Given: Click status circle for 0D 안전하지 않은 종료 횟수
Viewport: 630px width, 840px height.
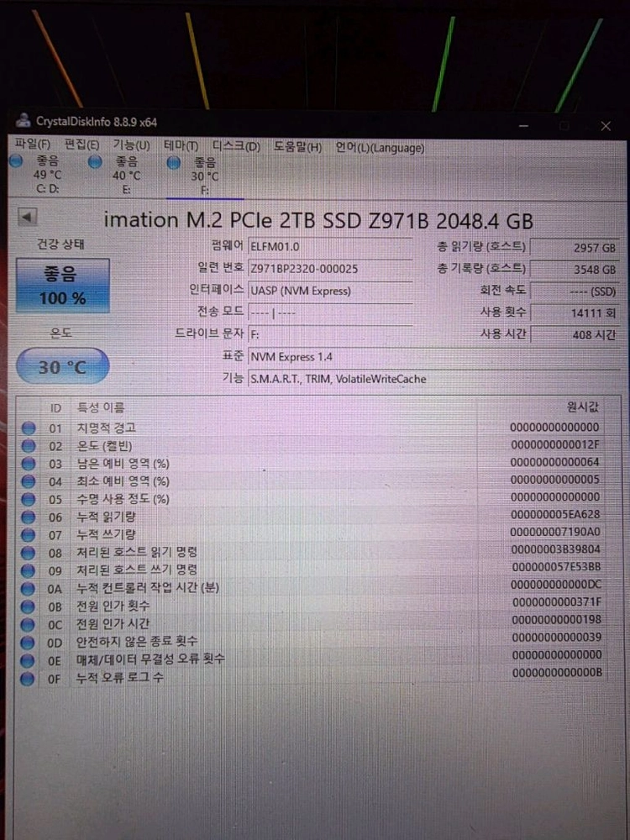Looking at the screenshot, I should point(27,643).
